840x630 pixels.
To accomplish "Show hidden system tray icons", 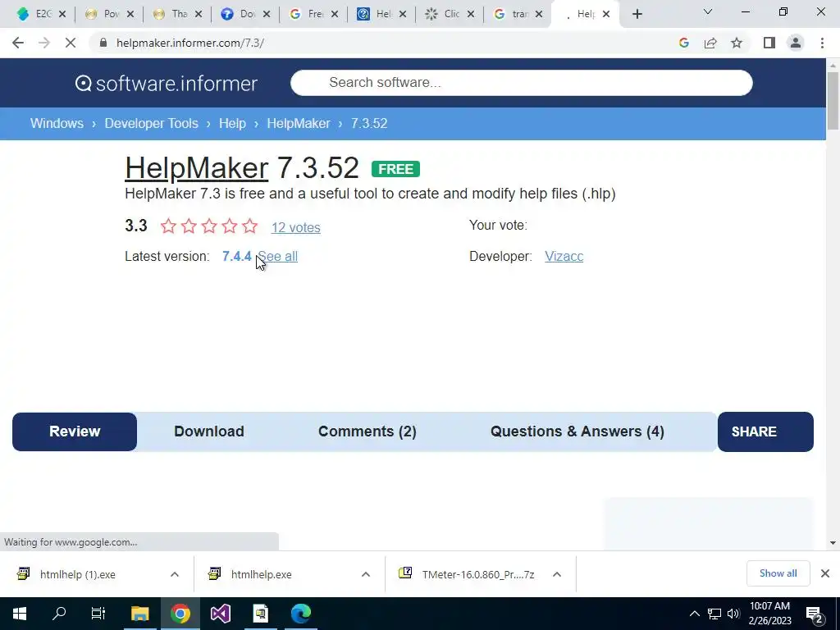I will (694, 614).
